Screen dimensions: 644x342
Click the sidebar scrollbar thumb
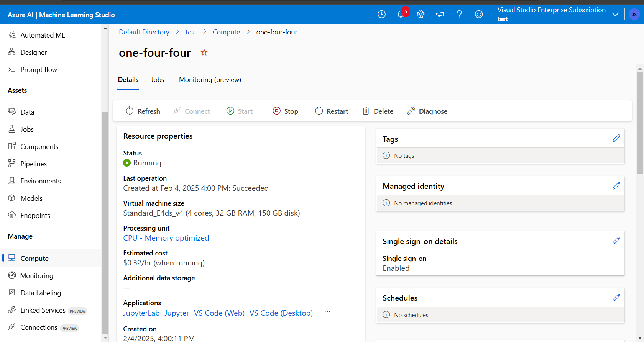point(105,223)
